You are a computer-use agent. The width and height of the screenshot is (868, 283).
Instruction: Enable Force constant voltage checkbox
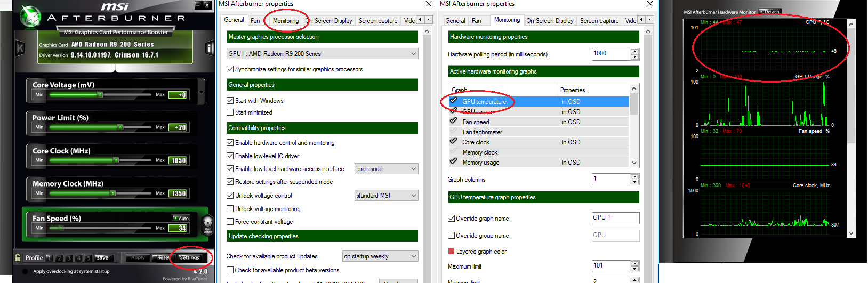230,222
